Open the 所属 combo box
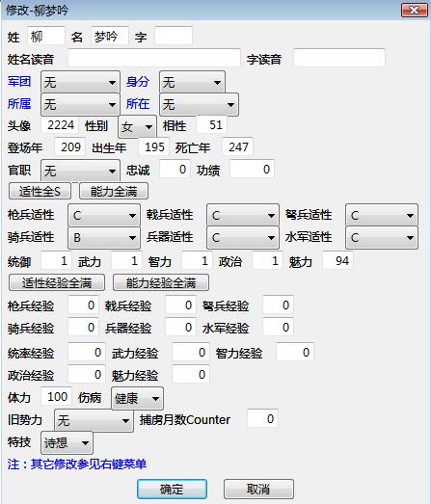Screen dimensions: 431x504 point(80,104)
